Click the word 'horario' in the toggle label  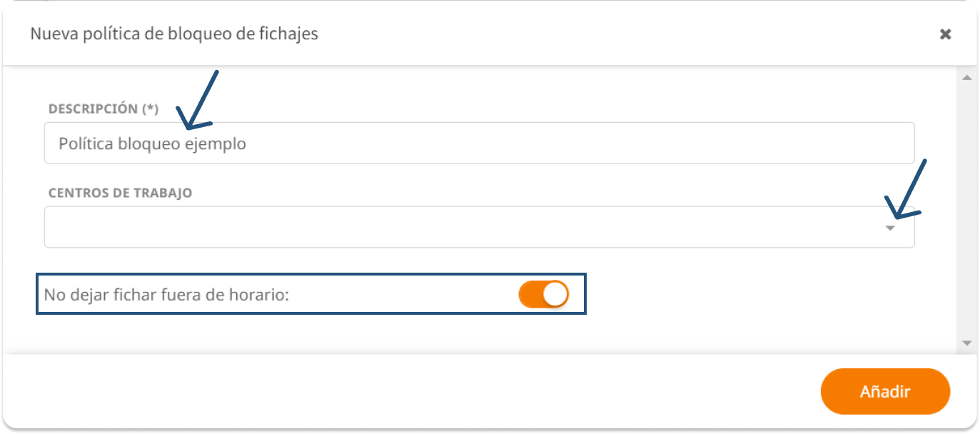click(x=263, y=295)
